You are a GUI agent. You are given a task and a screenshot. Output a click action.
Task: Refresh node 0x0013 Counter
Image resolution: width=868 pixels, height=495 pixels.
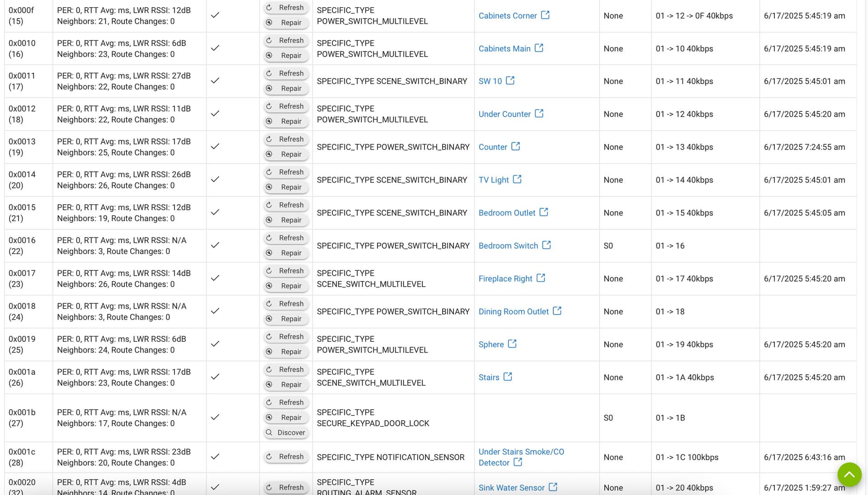pos(286,139)
